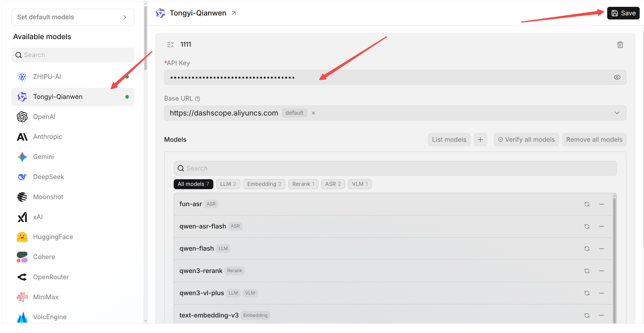Select the Moonshot provider icon
The width and height of the screenshot is (644, 333).
[x=22, y=197]
